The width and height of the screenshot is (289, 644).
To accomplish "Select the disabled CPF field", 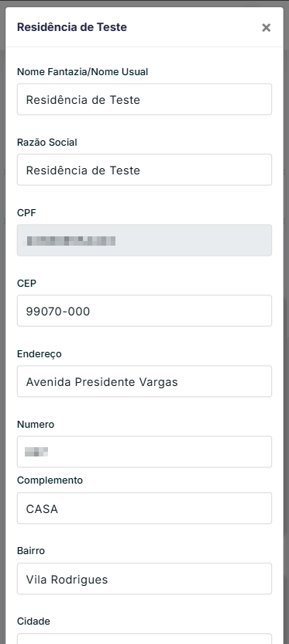I will pos(144,240).
